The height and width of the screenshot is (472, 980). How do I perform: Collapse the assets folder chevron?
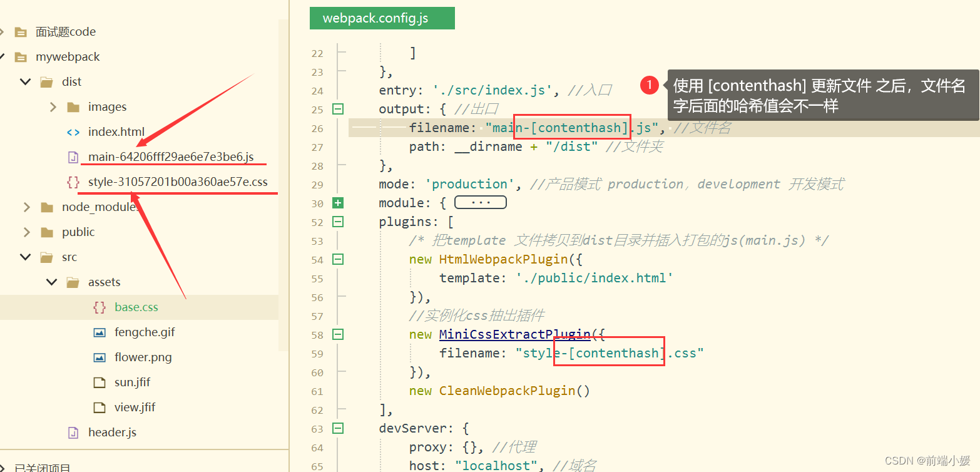click(52, 282)
